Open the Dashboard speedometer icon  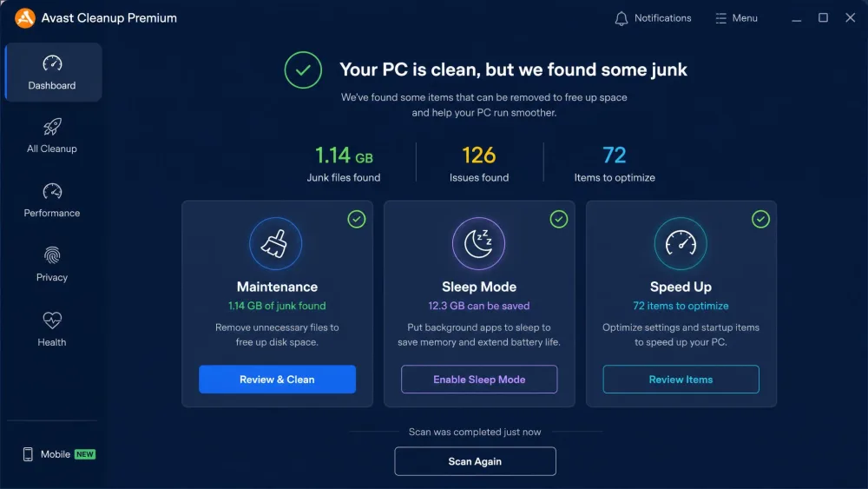pyautogui.click(x=52, y=63)
